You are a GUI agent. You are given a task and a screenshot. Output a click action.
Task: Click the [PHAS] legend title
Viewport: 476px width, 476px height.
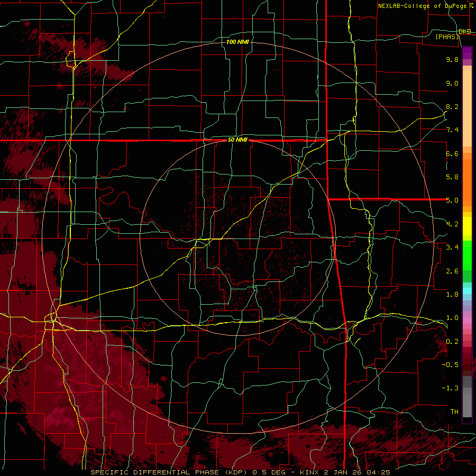[x=447, y=36]
